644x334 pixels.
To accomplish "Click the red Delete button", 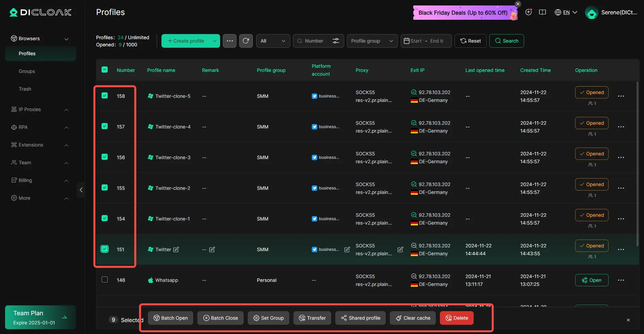I will point(457,318).
